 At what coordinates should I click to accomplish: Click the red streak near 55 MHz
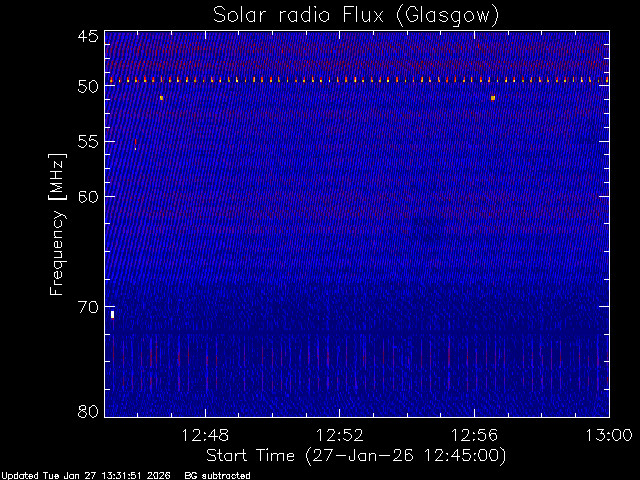coord(136,144)
